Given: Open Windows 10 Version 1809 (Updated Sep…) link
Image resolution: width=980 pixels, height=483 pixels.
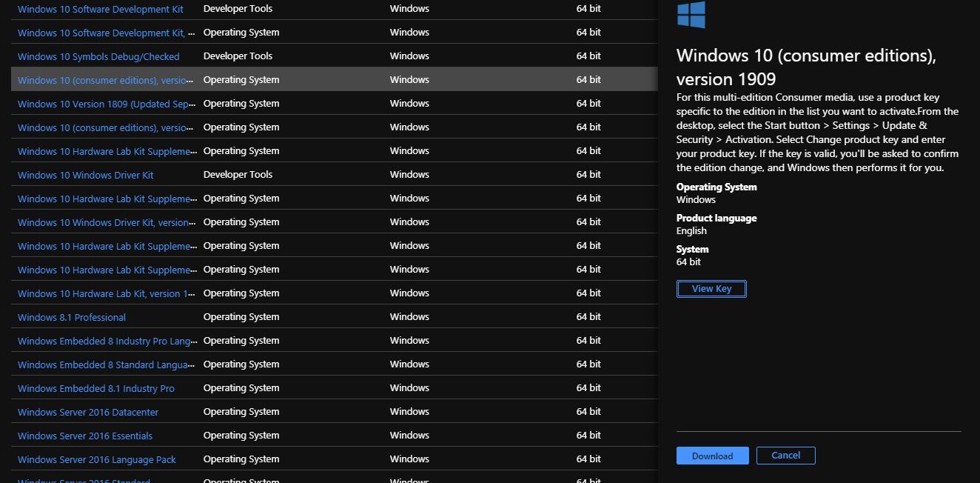Looking at the screenshot, I should [x=107, y=104].
